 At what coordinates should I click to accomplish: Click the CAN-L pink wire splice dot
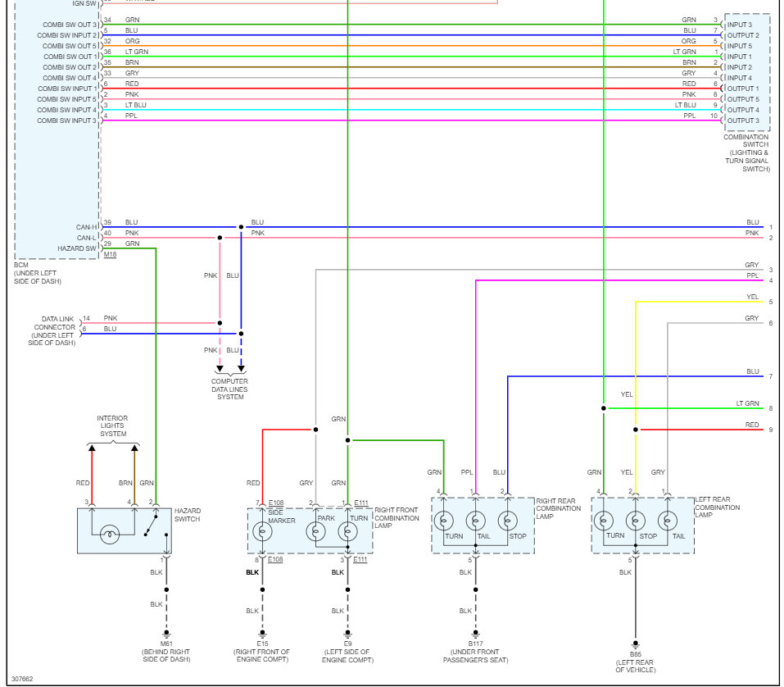[x=220, y=238]
